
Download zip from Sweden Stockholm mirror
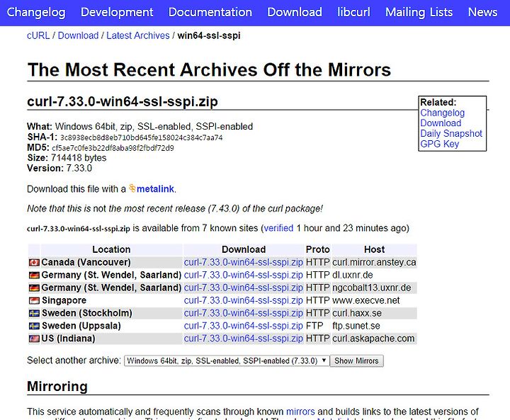[x=243, y=313]
